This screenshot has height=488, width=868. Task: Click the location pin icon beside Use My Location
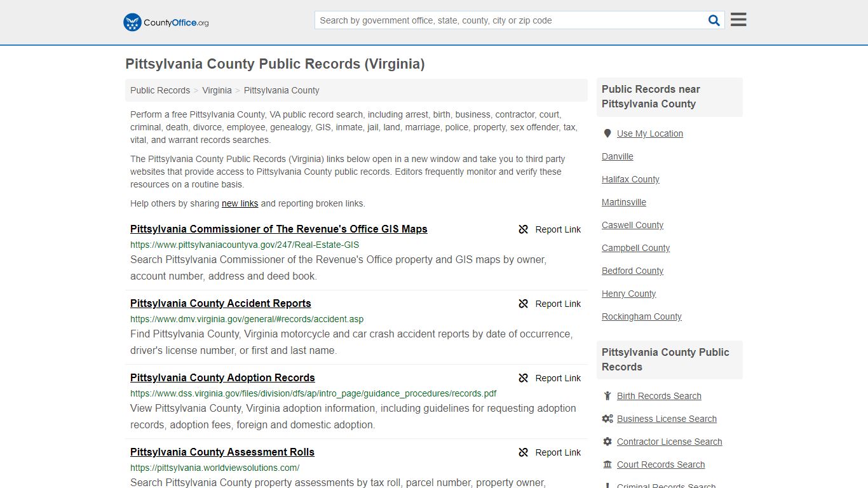coord(607,133)
